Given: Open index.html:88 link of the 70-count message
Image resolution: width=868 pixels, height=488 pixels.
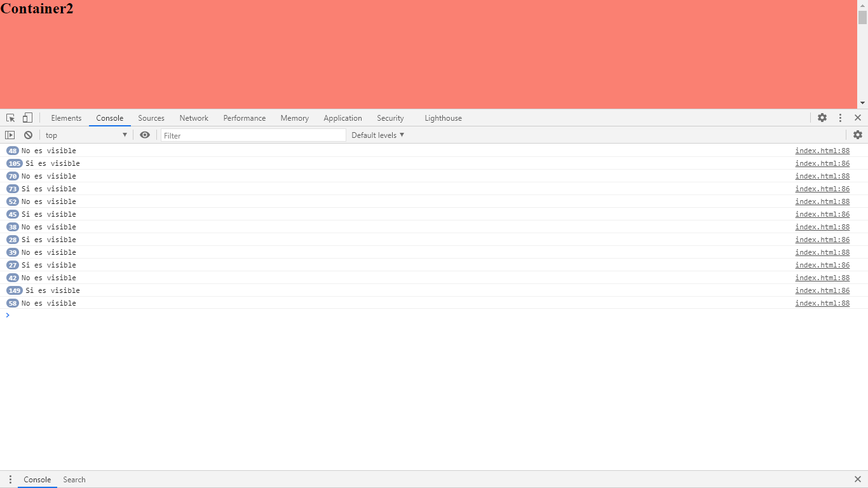Looking at the screenshot, I should pyautogui.click(x=822, y=176).
